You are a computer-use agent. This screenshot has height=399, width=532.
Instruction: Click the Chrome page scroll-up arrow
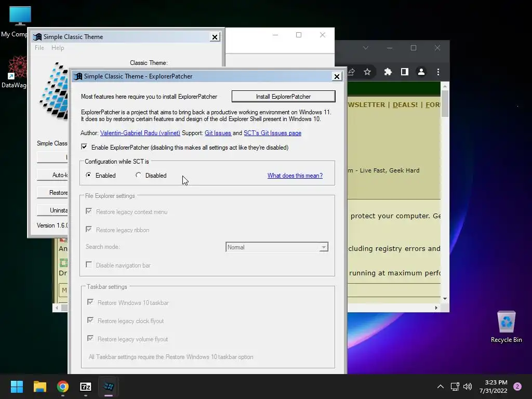[445, 87]
